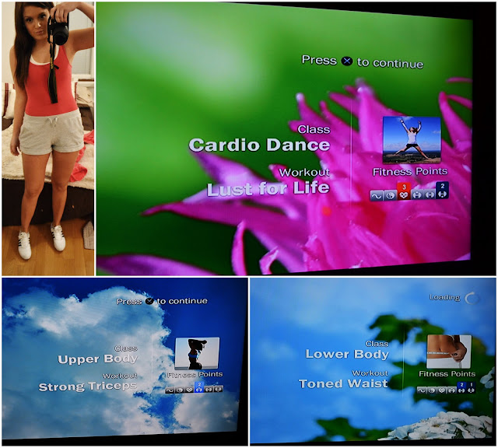This screenshot has height=448, width=498.
Task: Open the Upper Body workout thumbnail
Action: tap(197, 353)
